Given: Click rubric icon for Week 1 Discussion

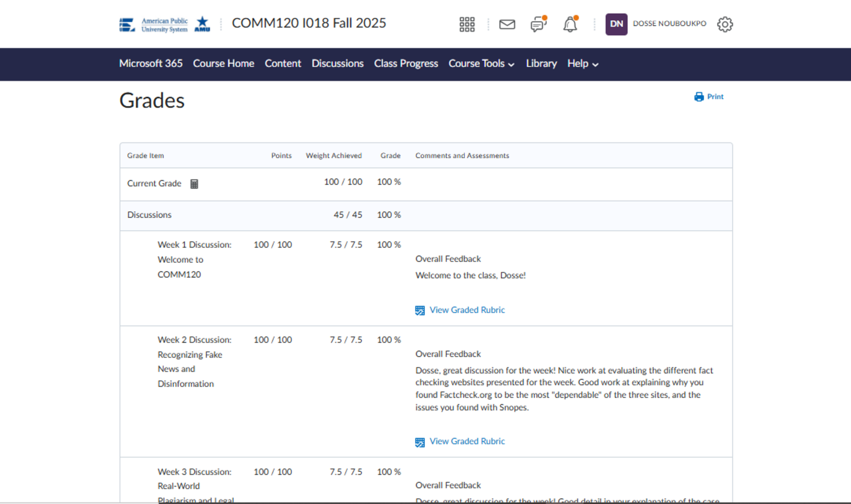Looking at the screenshot, I should coord(420,310).
